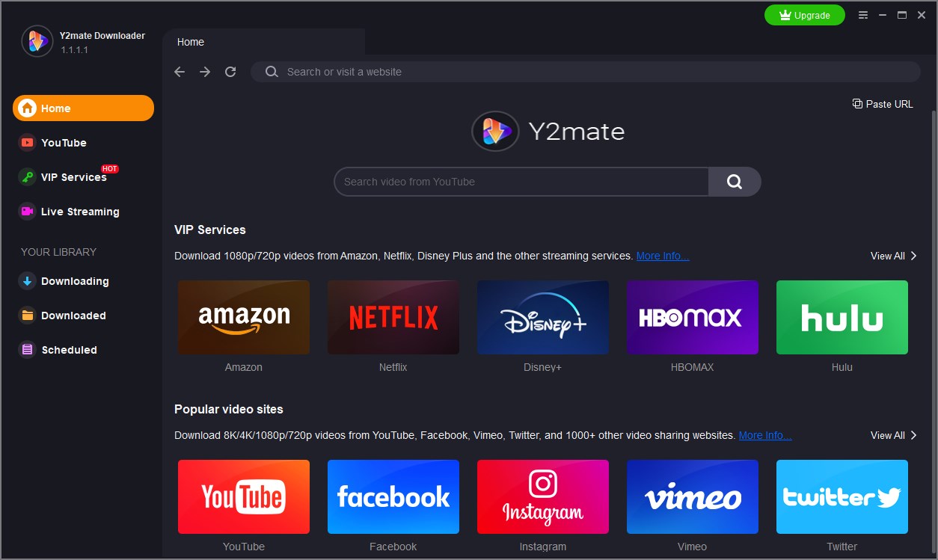Click the VIP Services key icon
This screenshot has height=560, width=938.
pyautogui.click(x=27, y=177)
